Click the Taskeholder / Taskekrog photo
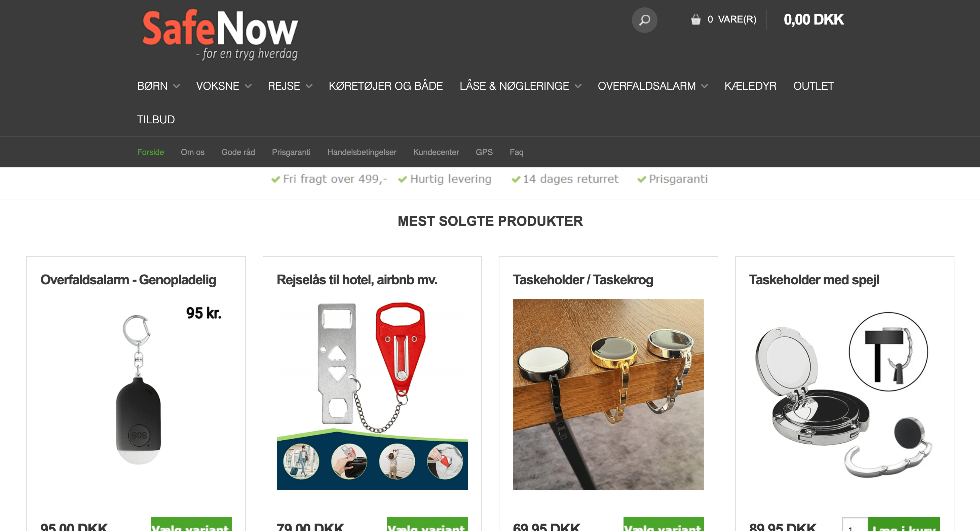 (x=608, y=395)
